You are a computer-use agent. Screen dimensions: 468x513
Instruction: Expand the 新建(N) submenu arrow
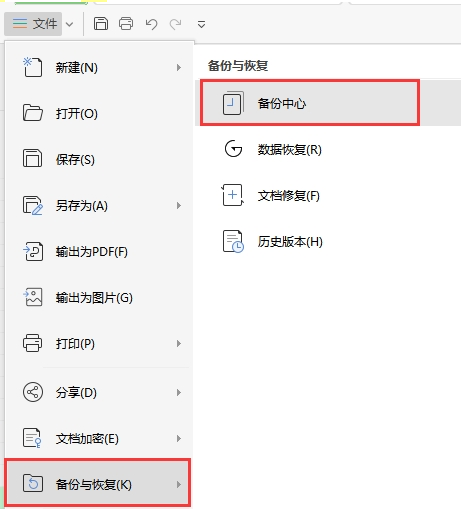[x=179, y=68]
